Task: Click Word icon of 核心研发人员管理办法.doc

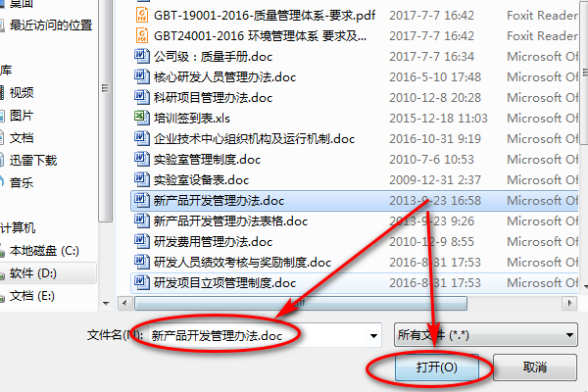Action: pyautogui.click(x=142, y=76)
